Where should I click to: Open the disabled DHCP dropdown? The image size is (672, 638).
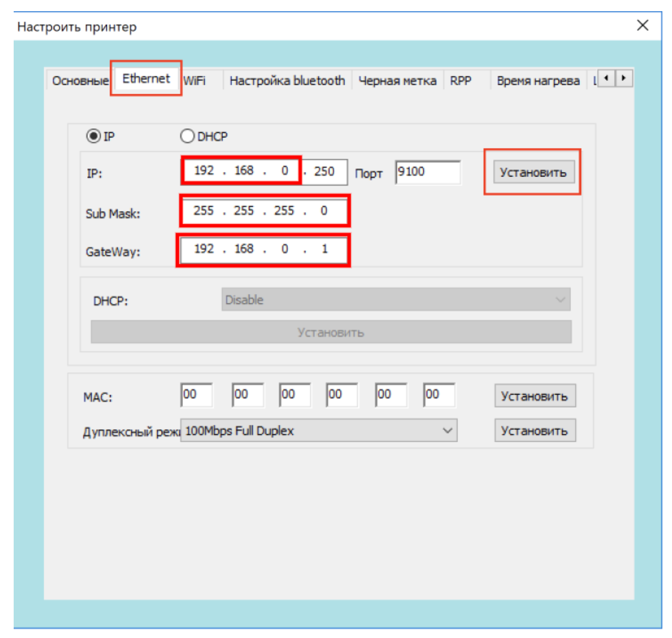[x=395, y=300]
